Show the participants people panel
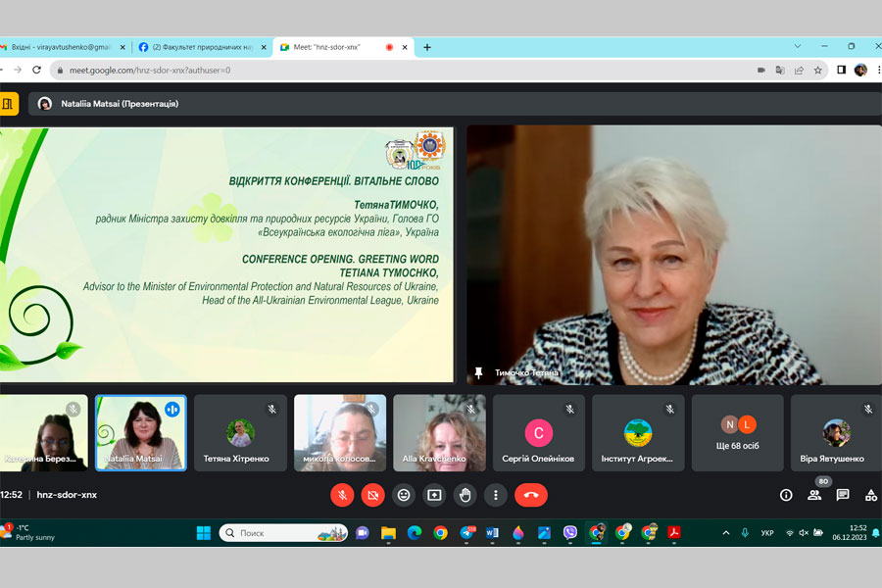The width and height of the screenshot is (882, 588). click(814, 495)
